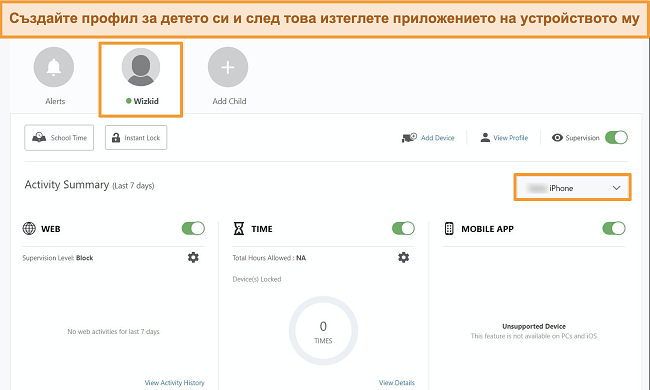Toggle the Supervision switch
The width and height of the screenshot is (650, 390).
(x=616, y=138)
